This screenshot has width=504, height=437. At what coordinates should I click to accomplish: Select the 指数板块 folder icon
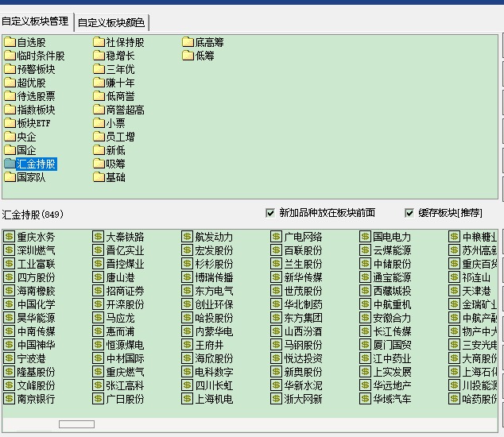[x=10, y=110]
